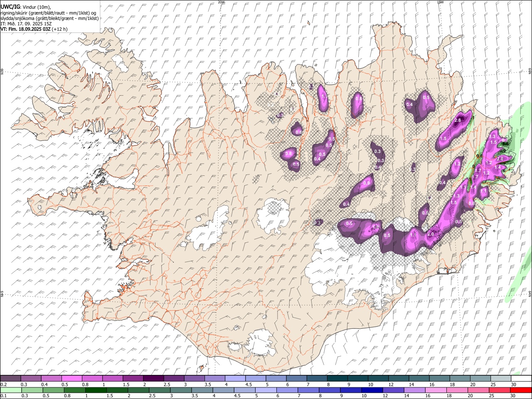
Task: Pick lower-row swatch between 0.5 and 0.8
Action: pyautogui.click(x=53, y=390)
